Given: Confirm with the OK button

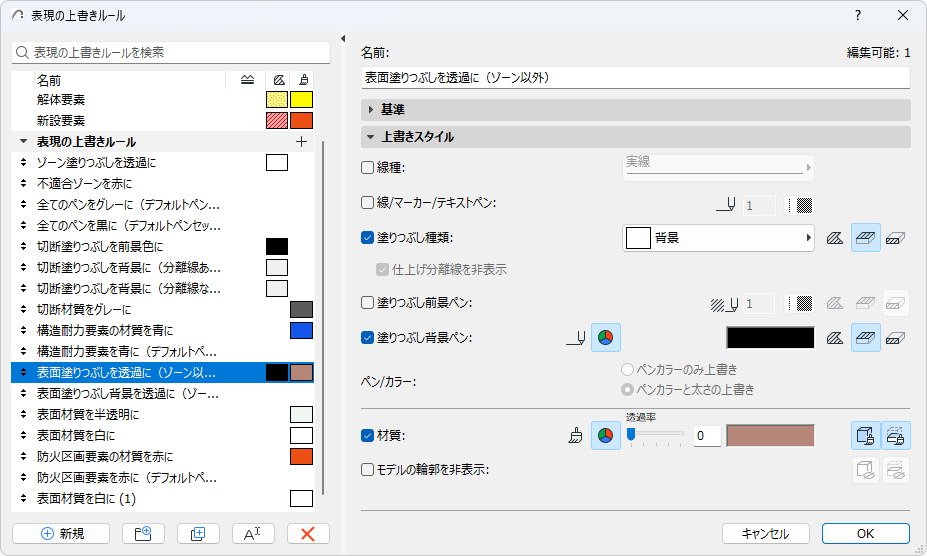Looking at the screenshot, I should click(x=866, y=534).
